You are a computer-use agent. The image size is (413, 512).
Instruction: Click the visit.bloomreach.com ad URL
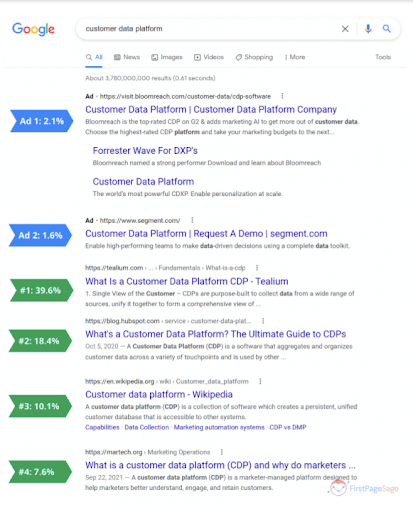coord(185,96)
